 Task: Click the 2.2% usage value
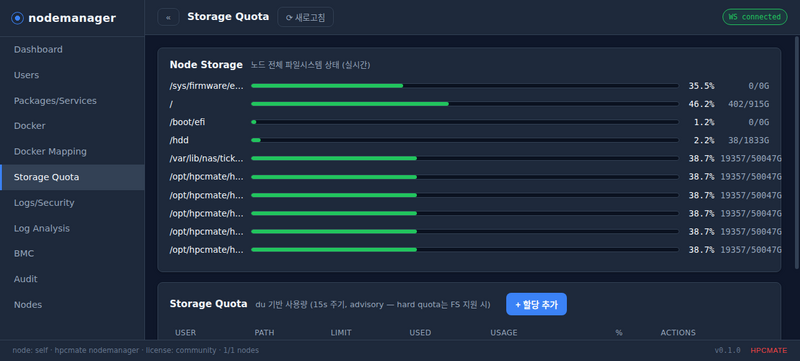coord(704,140)
